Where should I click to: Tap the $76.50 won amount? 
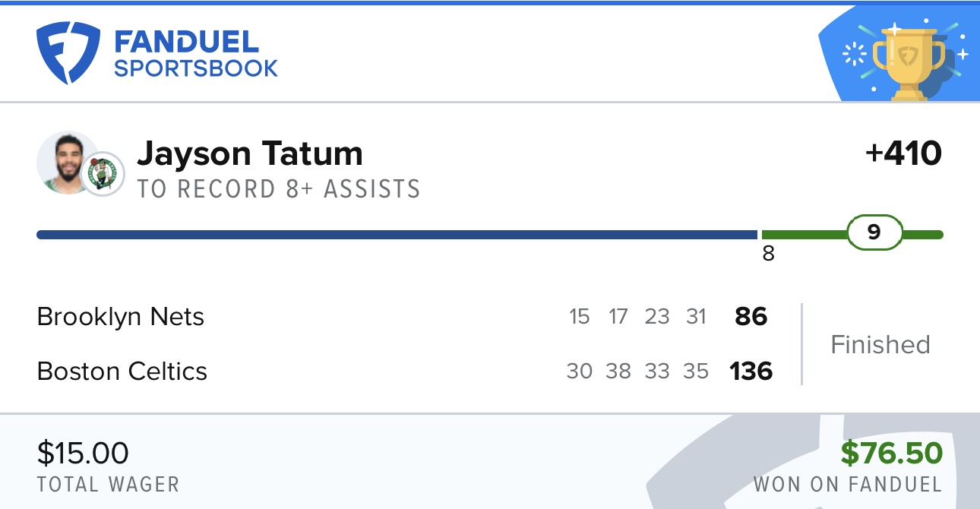pyautogui.click(x=892, y=454)
